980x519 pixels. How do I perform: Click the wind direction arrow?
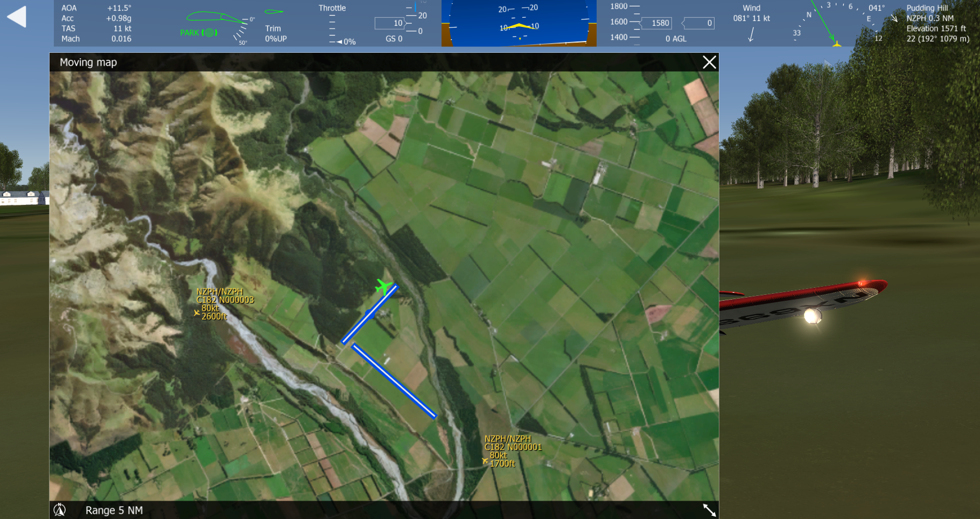[x=751, y=34]
